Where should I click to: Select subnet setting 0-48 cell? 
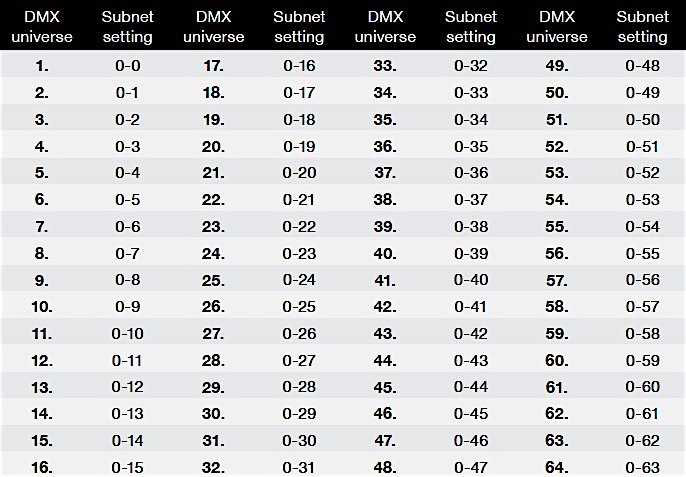pos(643,66)
